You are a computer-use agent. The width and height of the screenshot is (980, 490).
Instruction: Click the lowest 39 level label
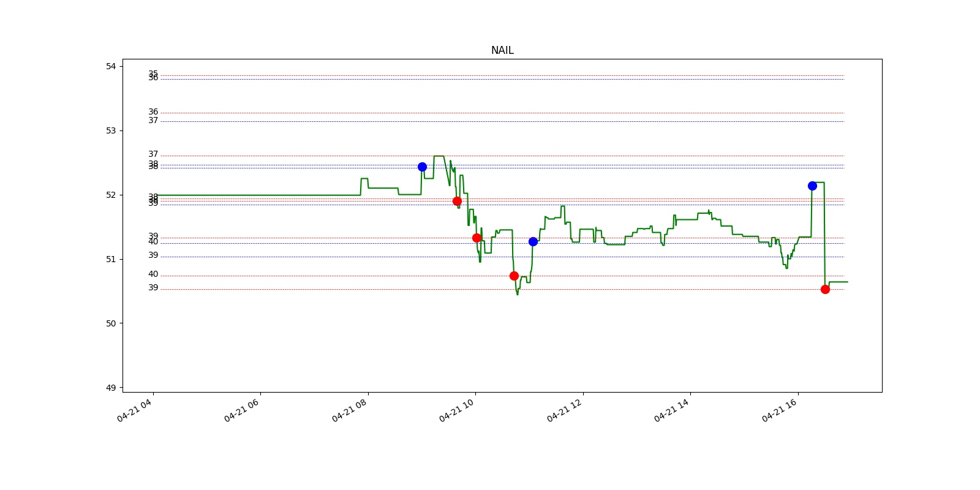tap(153, 288)
